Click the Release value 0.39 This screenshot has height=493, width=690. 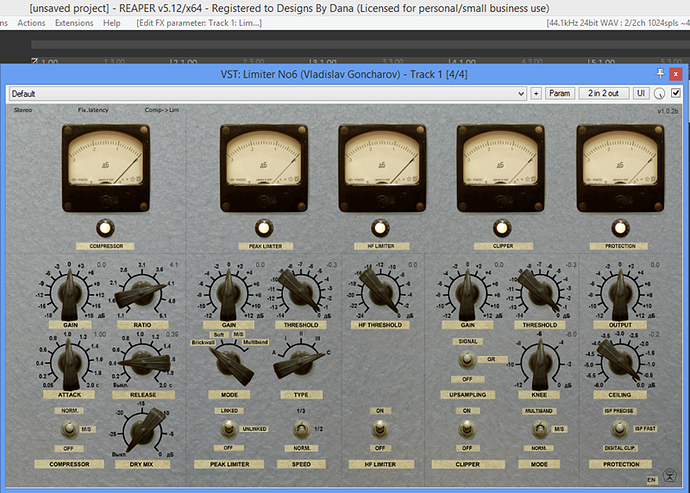(x=172, y=335)
